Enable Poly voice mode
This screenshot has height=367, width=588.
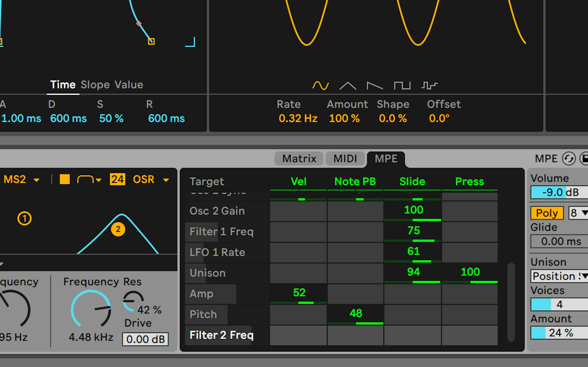pyautogui.click(x=547, y=213)
